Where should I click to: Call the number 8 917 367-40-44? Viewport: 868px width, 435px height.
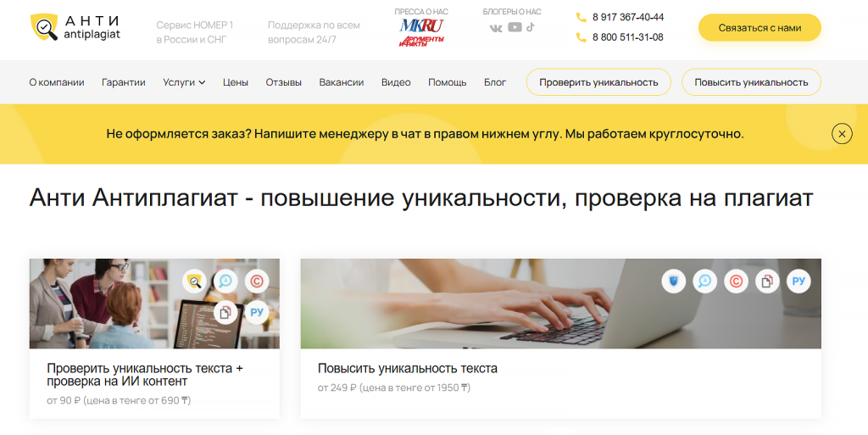pos(628,17)
